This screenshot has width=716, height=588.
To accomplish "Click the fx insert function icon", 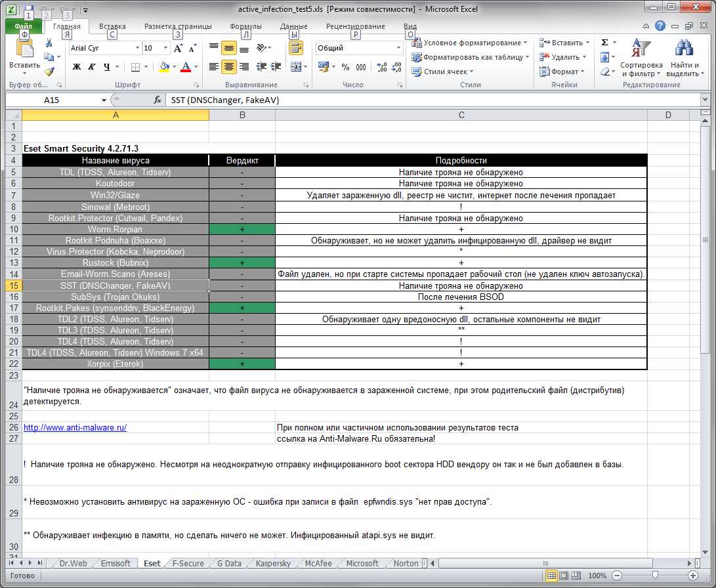I will pyautogui.click(x=157, y=100).
